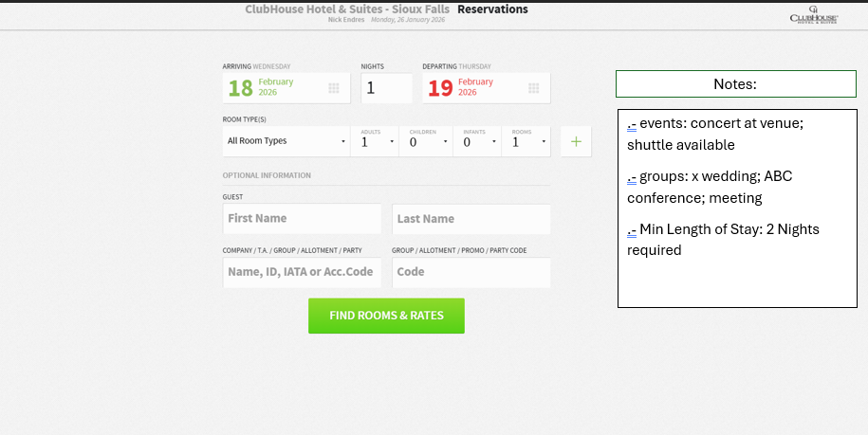This screenshot has width=868, height=435.
Task: Click the Notes: header box
Action: 736,84
